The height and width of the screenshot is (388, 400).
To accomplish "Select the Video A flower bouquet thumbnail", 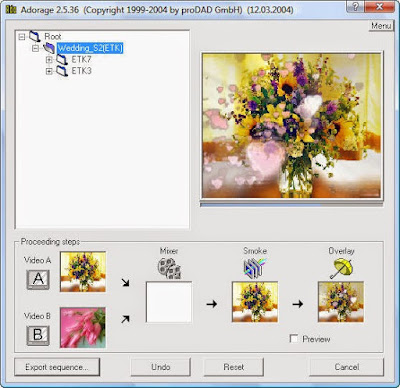I will tap(83, 272).
